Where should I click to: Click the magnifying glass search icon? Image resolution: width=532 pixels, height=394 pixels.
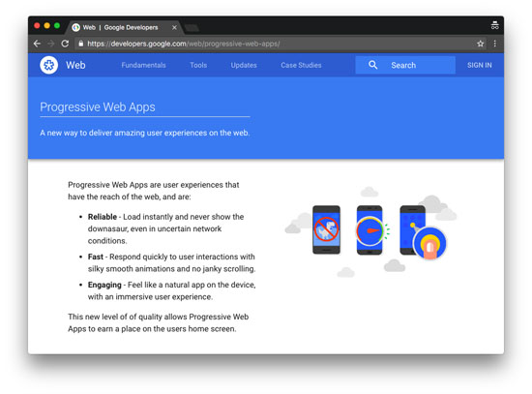(372, 65)
